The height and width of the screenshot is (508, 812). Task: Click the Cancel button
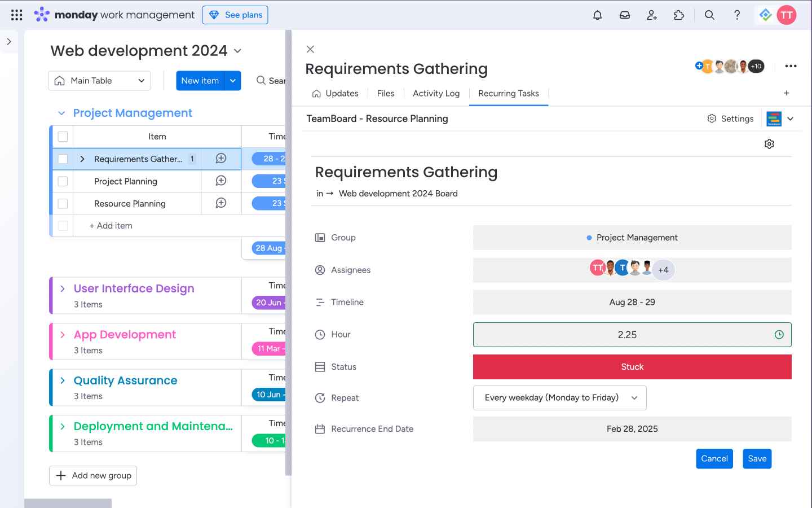714,459
